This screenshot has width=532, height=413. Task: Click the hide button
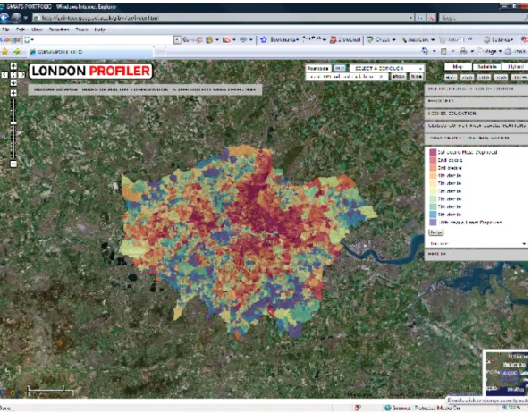(x=416, y=76)
